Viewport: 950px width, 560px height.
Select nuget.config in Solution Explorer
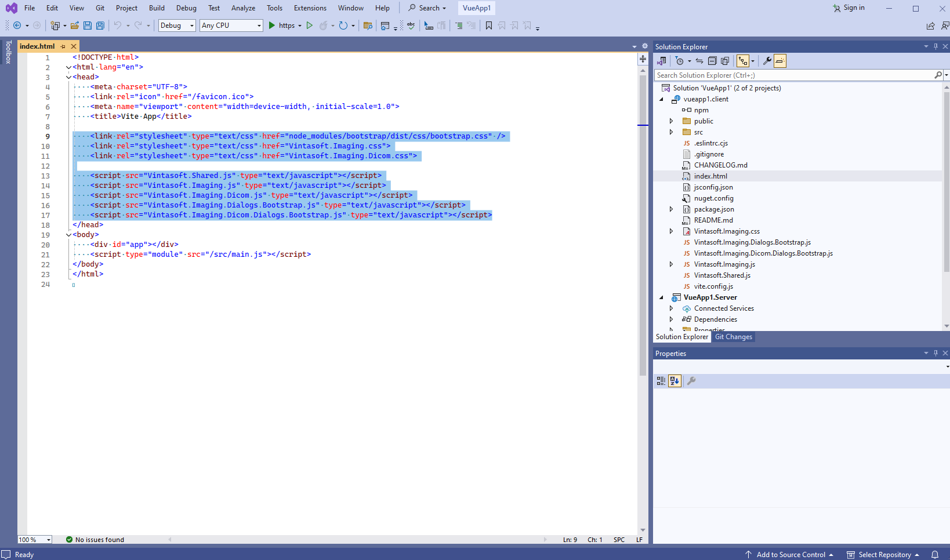pos(713,198)
